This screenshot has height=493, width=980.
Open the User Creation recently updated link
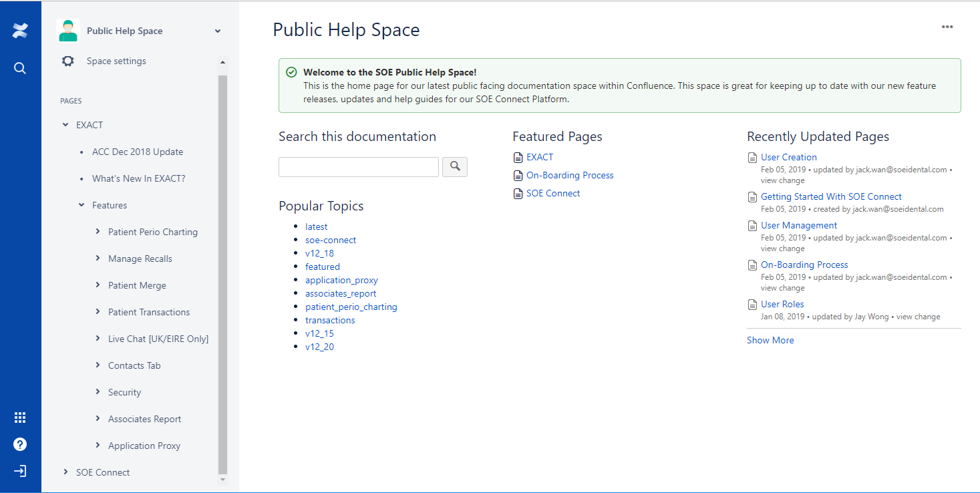(789, 157)
